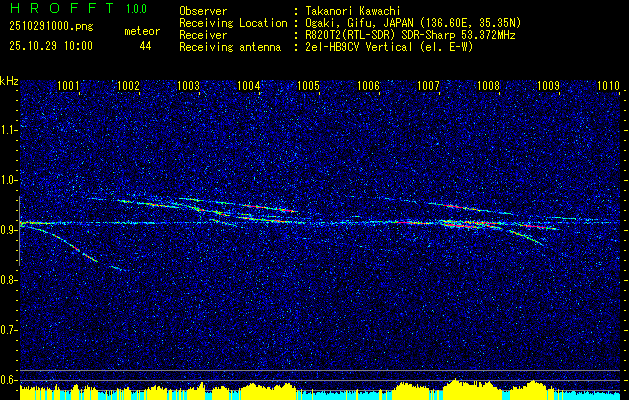Click the Receiver field label
The height and width of the screenshot is (400, 629).
[203, 35]
